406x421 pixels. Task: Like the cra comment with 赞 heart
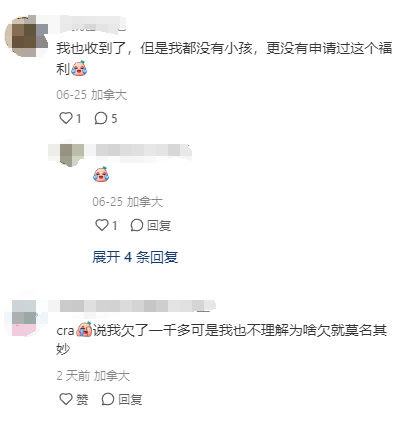(66, 399)
